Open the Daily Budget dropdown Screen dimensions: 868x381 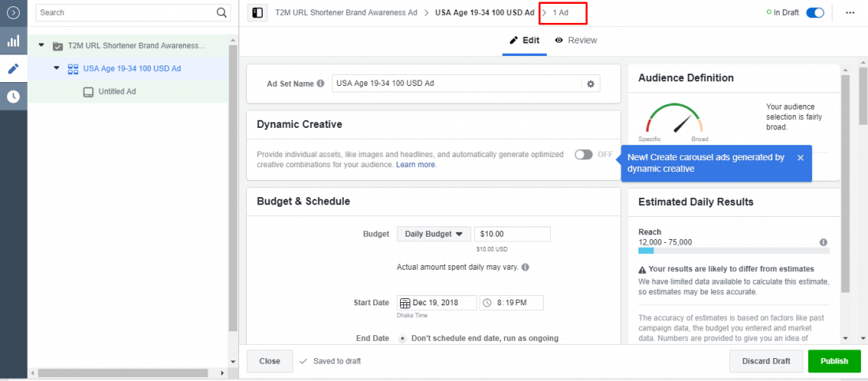point(433,234)
